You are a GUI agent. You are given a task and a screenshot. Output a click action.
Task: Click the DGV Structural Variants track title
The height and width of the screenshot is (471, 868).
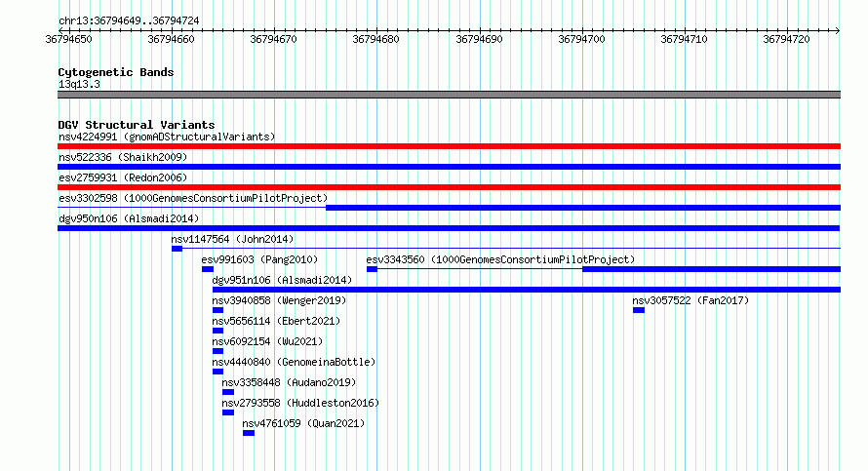(x=137, y=125)
